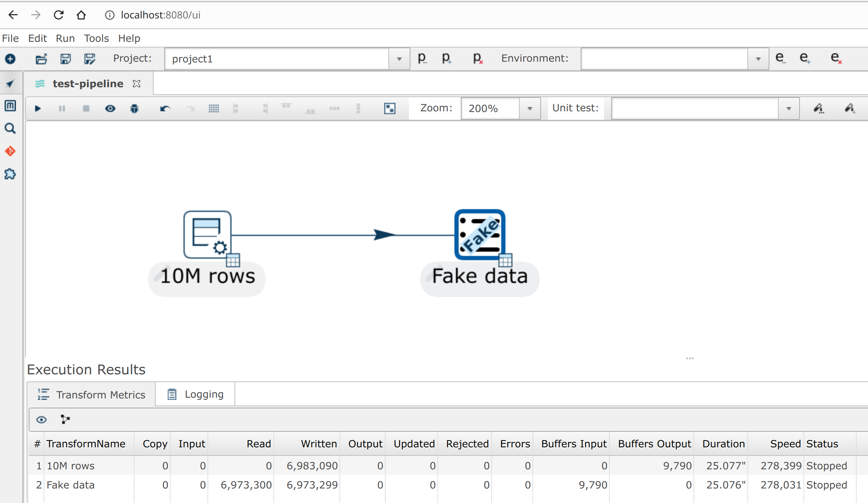Click the undo arrow in pipeline toolbar
The height and width of the screenshot is (503, 868).
[x=165, y=108]
